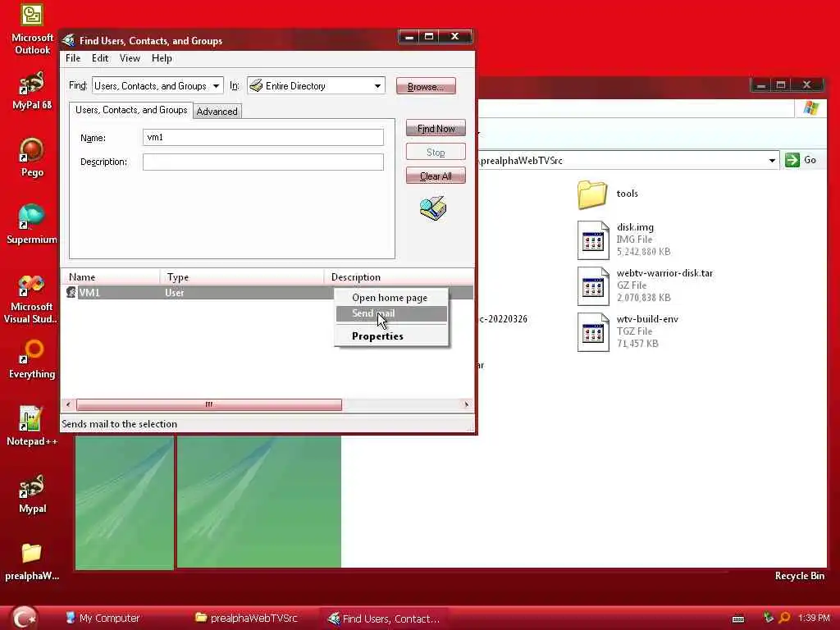Select Users, Contacts, and Groups tab

[x=131, y=110]
